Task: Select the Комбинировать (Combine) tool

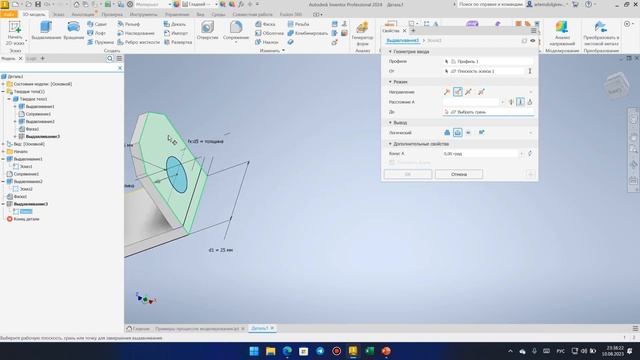Action: (x=308, y=33)
